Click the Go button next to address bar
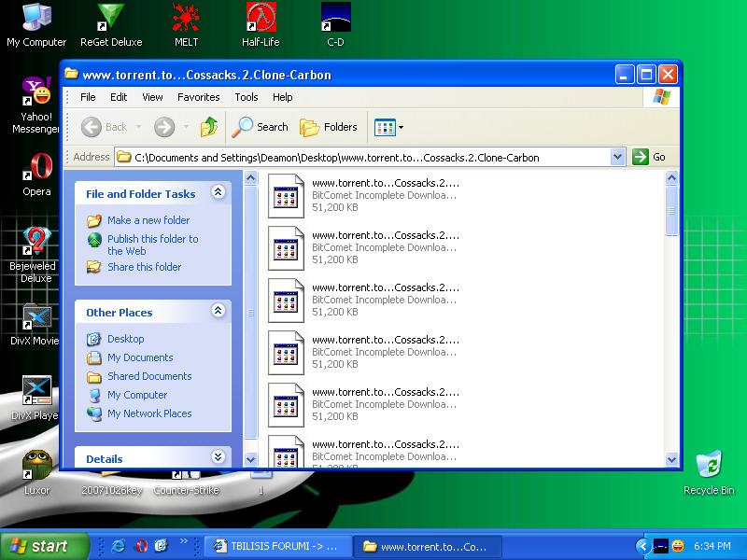The image size is (747, 560). click(x=650, y=157)
